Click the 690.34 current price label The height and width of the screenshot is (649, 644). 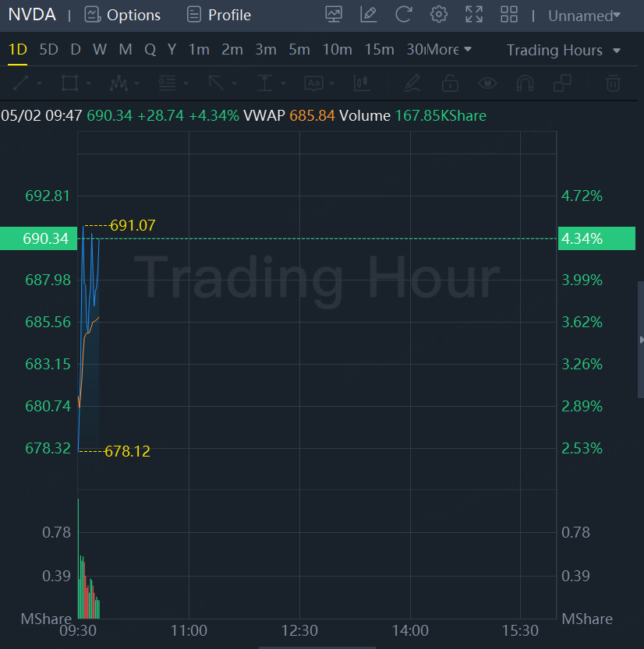tap(38, 238)
